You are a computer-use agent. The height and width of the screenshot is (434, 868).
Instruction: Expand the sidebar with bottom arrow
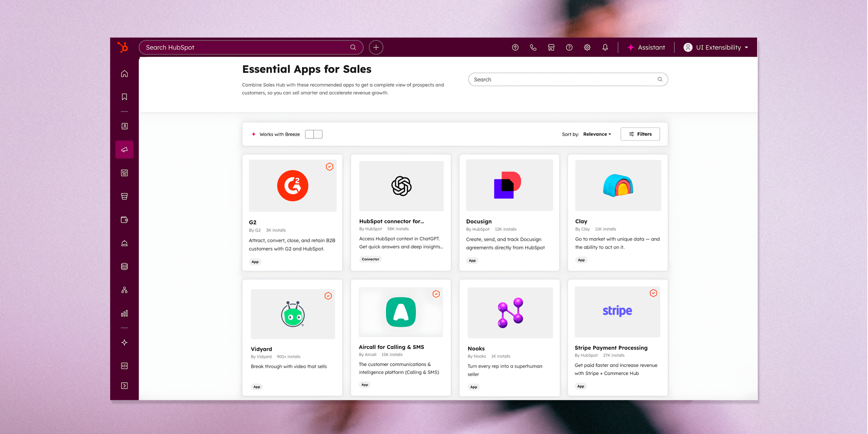(124, 385)
